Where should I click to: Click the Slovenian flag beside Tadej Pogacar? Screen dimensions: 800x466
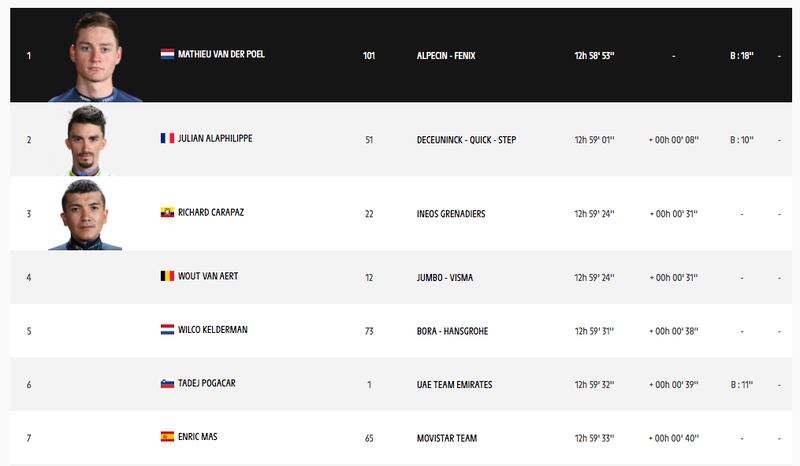click(167, 383)
